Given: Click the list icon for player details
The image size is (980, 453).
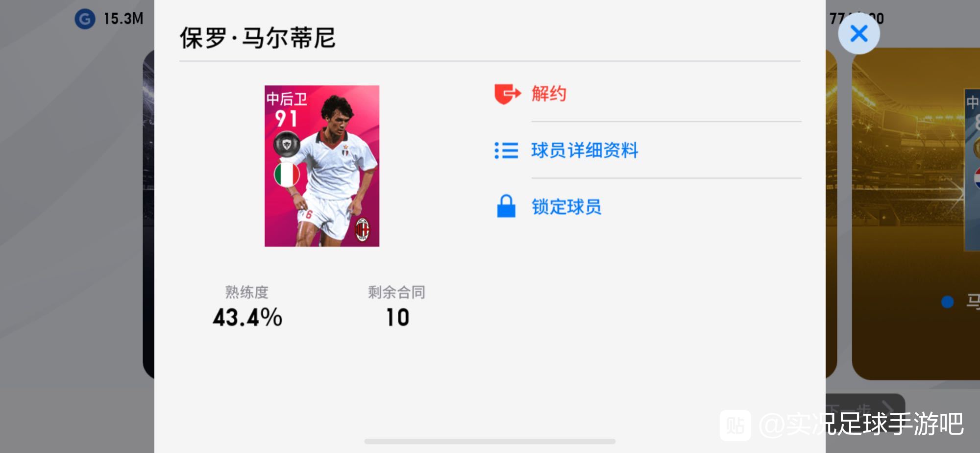Looking at the screenshot, I should [x=506, y=151].
